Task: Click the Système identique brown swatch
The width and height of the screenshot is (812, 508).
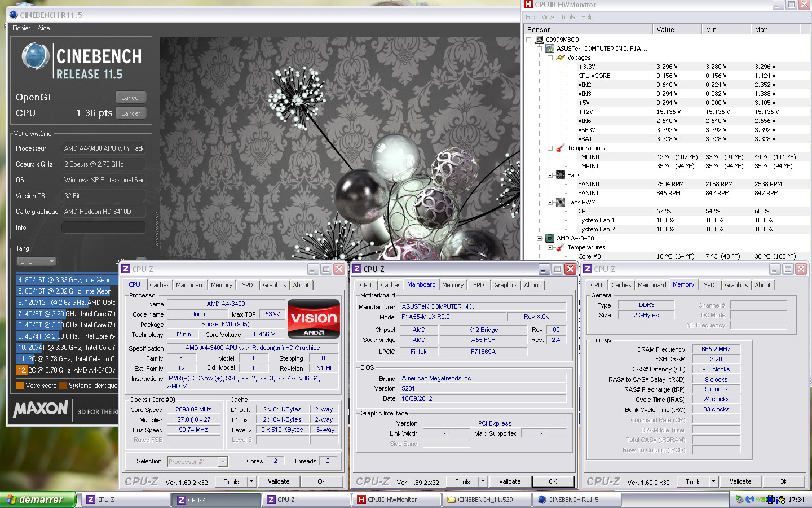Action: [64, 386]
